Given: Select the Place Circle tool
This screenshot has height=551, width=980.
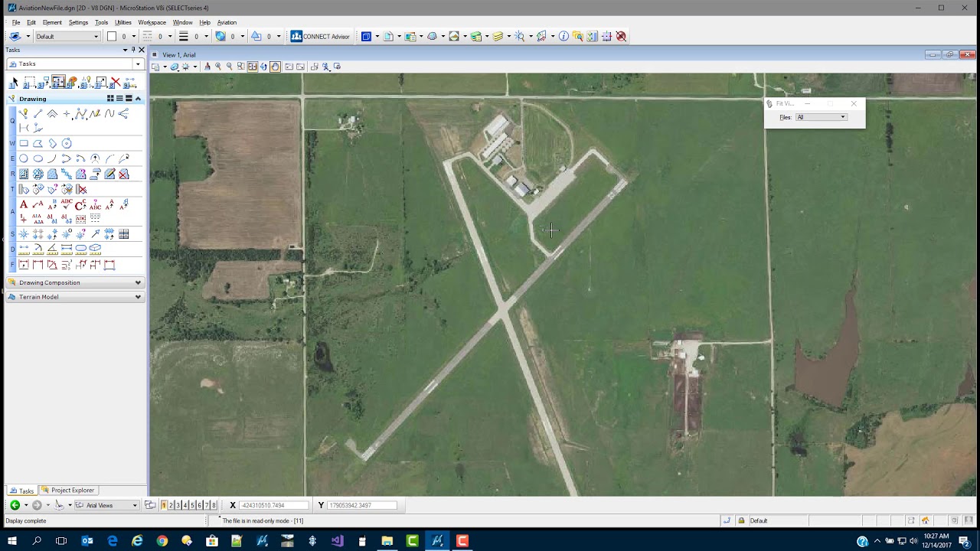Looking at the screenshot, I should tap(24, 158).
